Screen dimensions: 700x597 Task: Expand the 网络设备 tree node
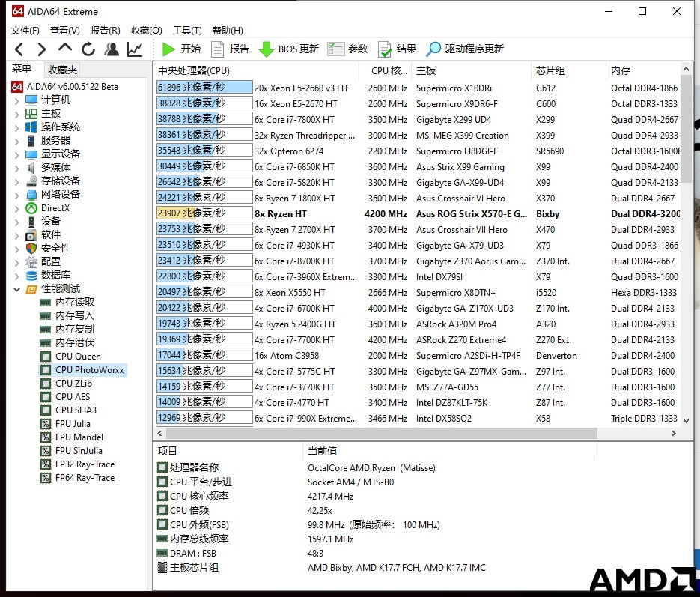click(17, 195)
